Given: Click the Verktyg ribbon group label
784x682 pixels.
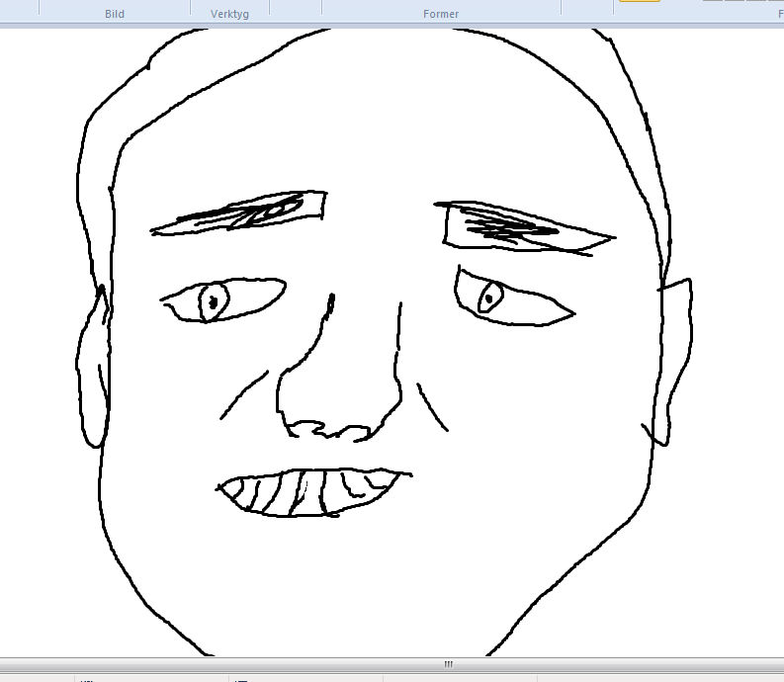Looking at the screenshot, I should [229, 14].
